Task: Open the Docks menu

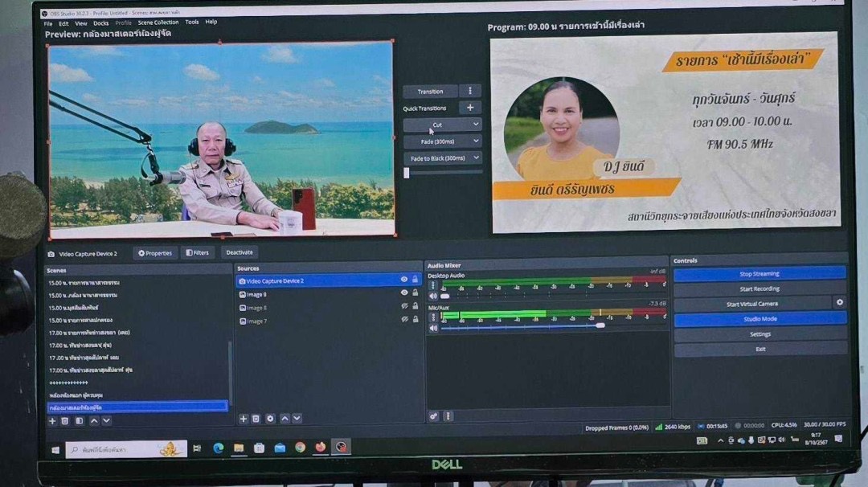Action: point(100,23)
